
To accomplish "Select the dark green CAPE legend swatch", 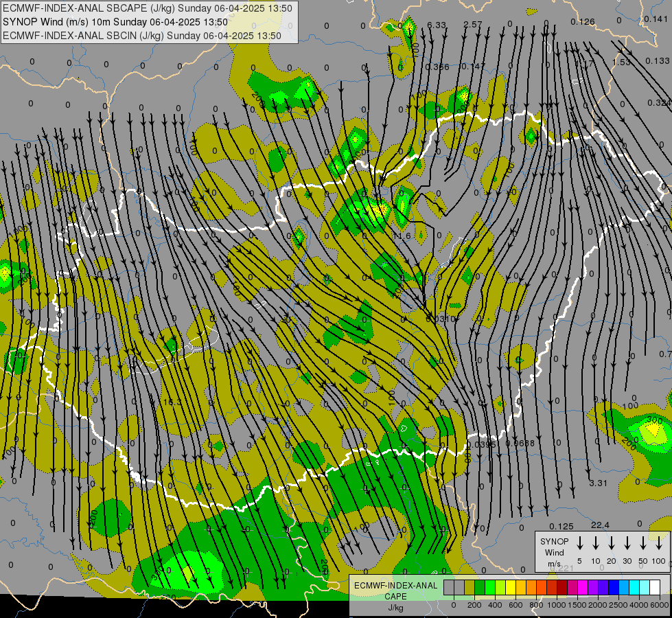I will (x=480, y=587).
